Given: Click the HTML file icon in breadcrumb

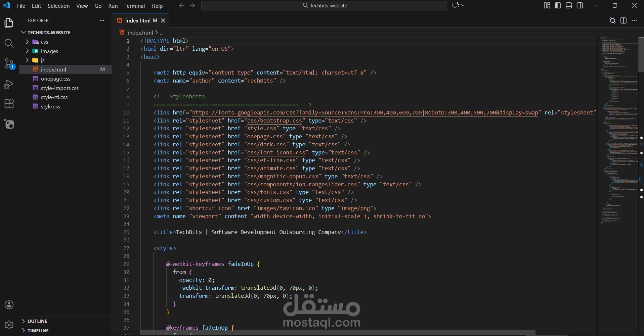Looking at the screenshot, I should click(122, 33).
